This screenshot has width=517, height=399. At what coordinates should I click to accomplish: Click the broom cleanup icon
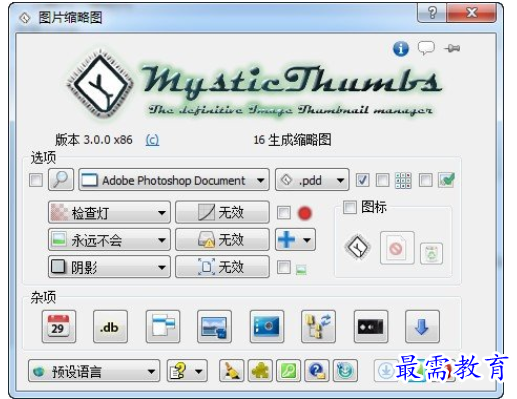point(232,371)
